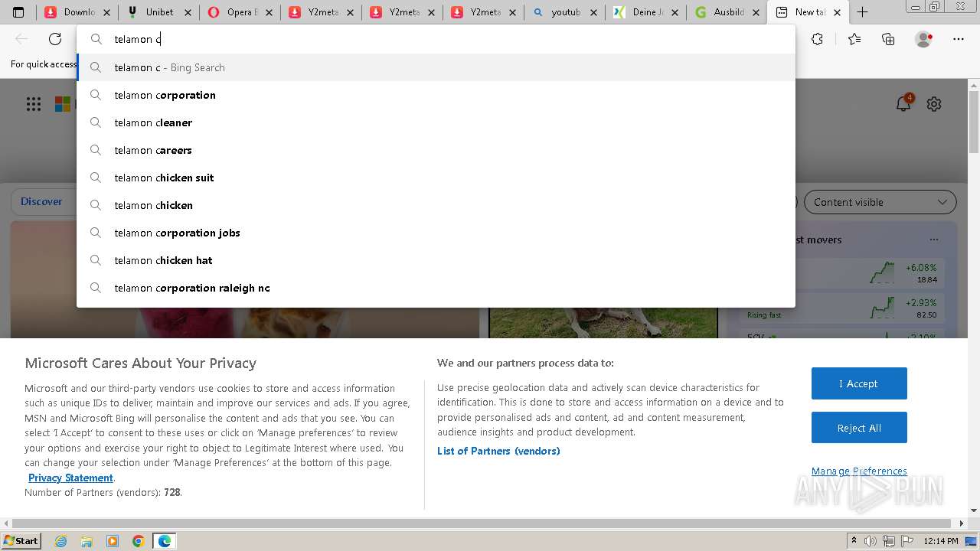Select suggestion telamon cleaner
Viewport: 980px width, 551px height.
(436, 122)
